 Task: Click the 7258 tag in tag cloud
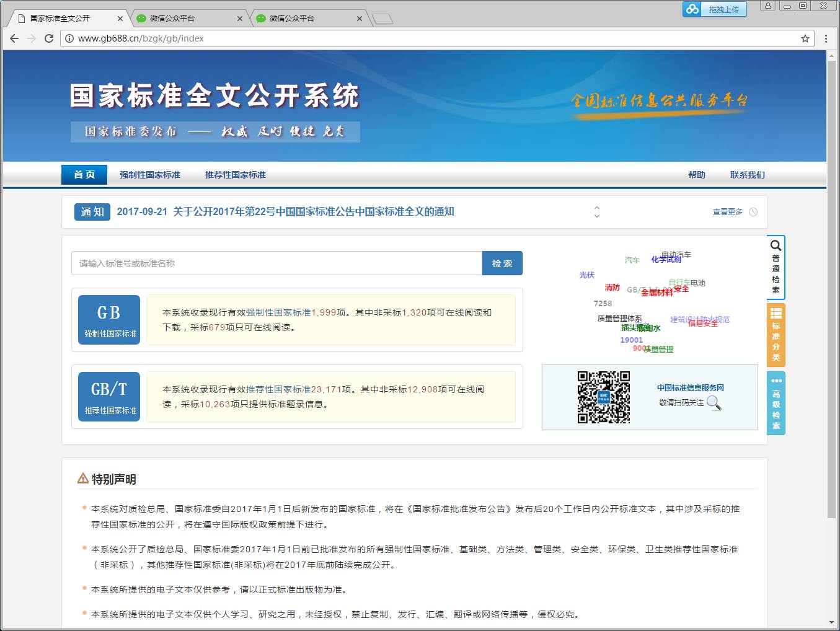603,304
